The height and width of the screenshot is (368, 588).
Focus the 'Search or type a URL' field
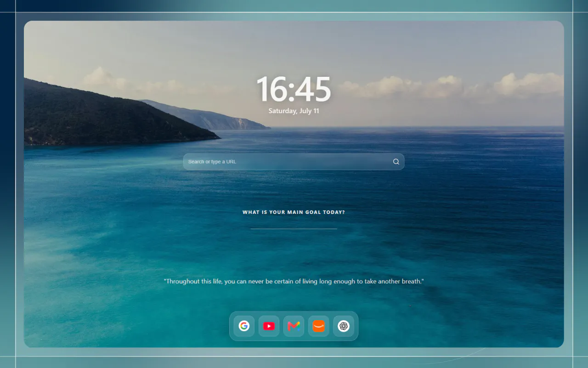click(x=294, y=161)
